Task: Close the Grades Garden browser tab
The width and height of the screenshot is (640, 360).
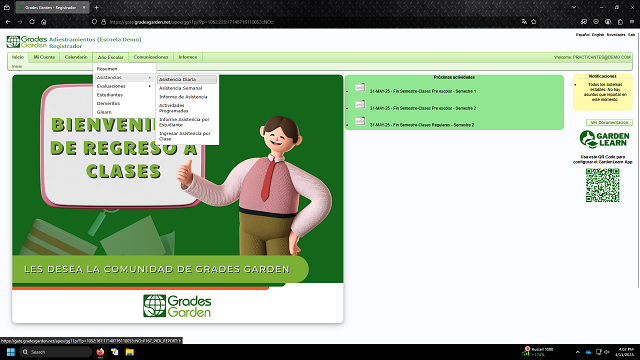Action: [x=84, y=7]
